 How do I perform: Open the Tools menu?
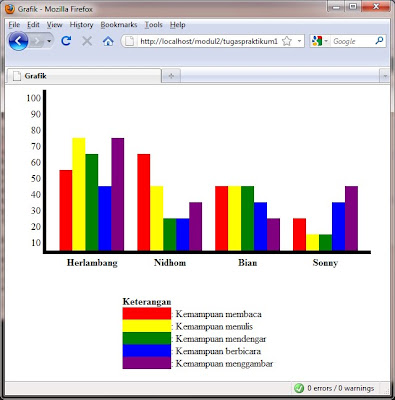click(153, 25)
